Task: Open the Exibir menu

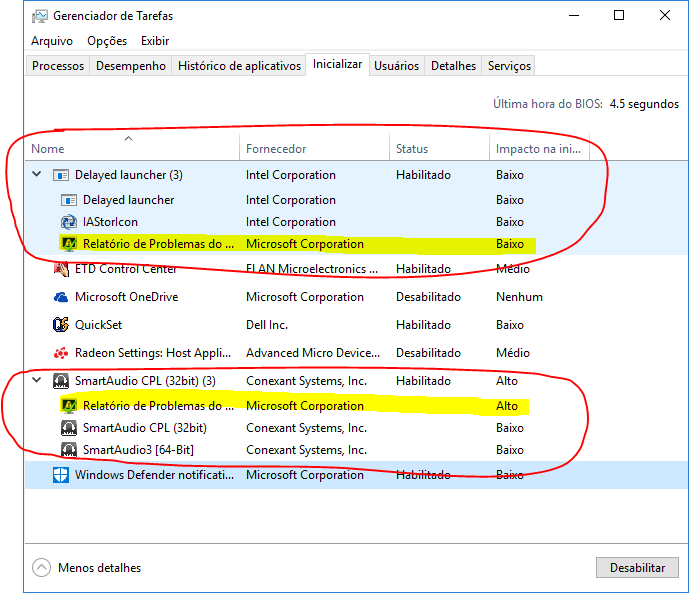Action: coord(155,41)
